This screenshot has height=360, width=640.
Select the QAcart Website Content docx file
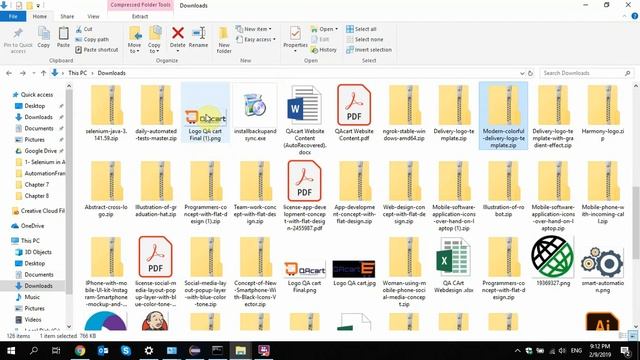tap(304, 119)
